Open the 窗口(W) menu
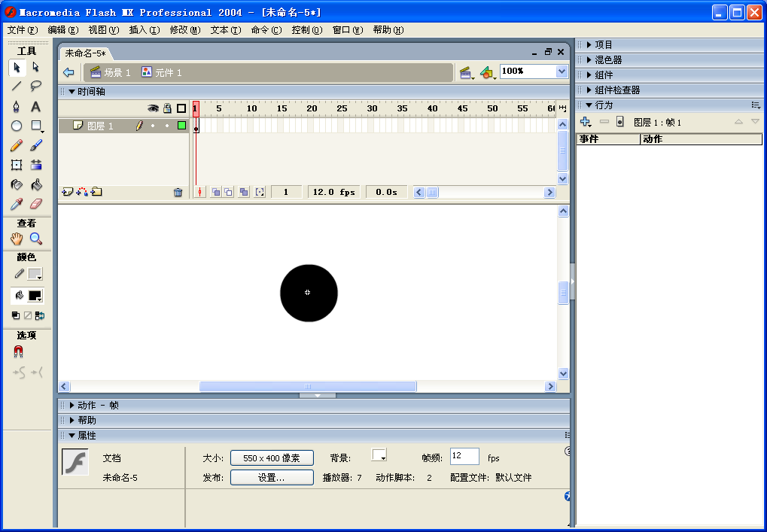The height and width of the screenshot is (532, 767). pos(347,30)
